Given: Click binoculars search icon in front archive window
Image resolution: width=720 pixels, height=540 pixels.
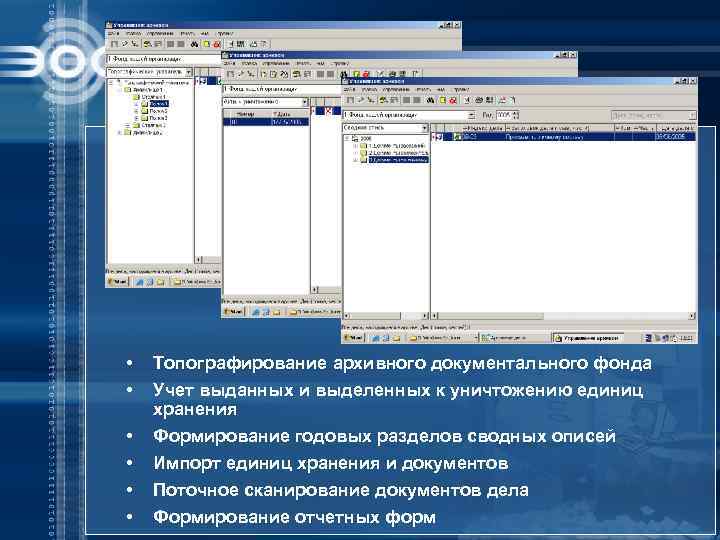Looking at the screenshot, I should [x=430, y=100].
